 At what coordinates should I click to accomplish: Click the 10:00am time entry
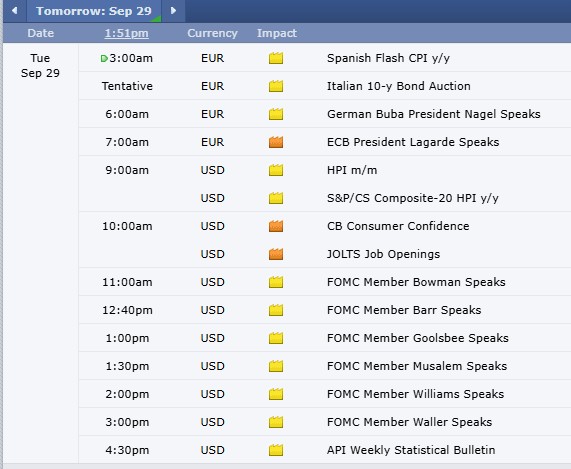tap(127, 226)
